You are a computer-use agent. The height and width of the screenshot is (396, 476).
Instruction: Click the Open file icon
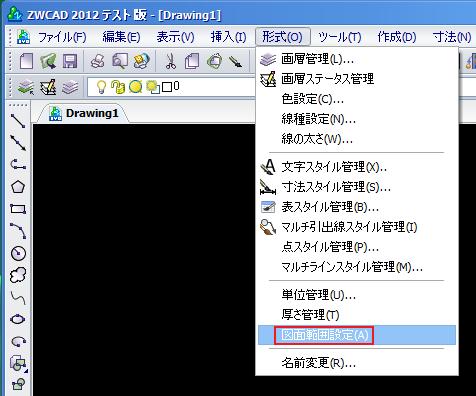pos(48,62)
